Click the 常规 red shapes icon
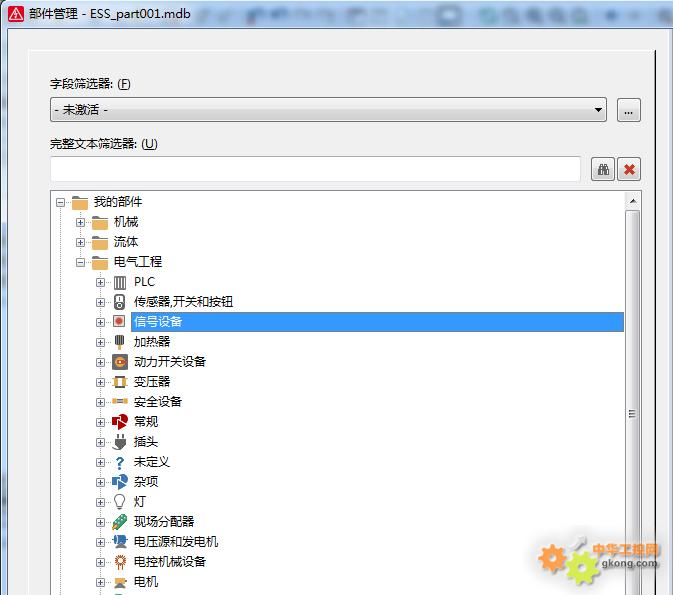Viewport: 673px width, 595px height. [120, 422]
